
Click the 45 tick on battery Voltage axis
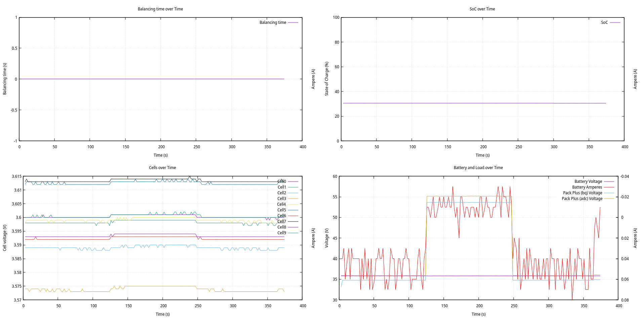click(335, 238)
